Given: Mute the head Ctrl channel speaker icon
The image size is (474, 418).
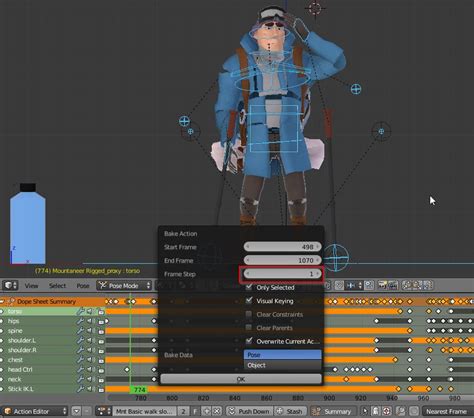Looking at the screenshot, I should [90, 369].
